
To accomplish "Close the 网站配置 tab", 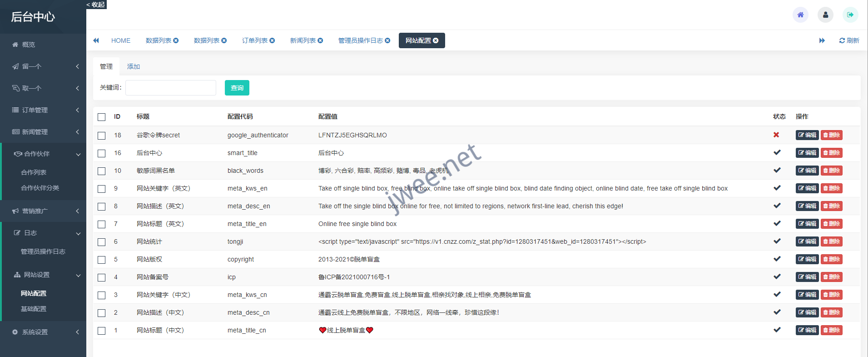I will 436,40.
